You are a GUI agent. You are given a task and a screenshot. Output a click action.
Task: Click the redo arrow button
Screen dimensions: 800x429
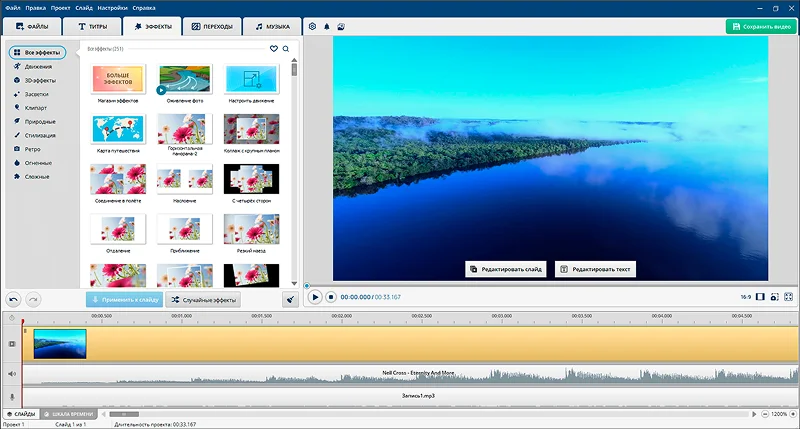33,299
